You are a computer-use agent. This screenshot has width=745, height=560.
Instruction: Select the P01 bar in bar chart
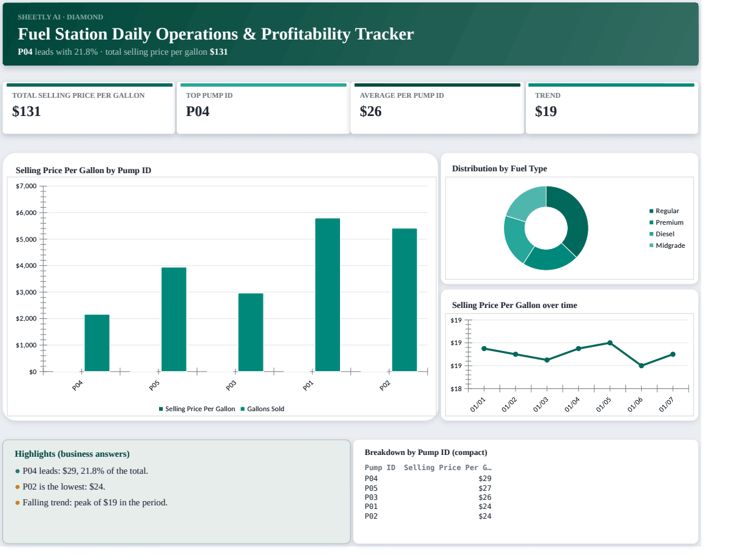click(328, 295)
